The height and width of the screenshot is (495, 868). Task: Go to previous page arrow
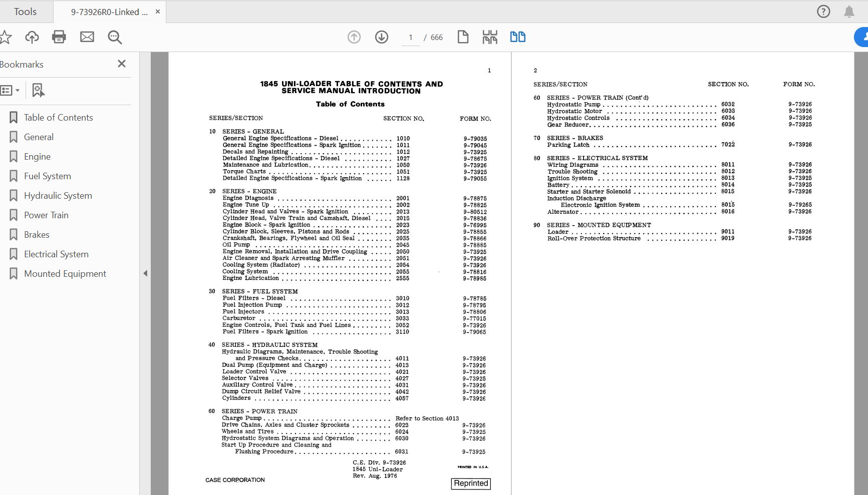(x=354, y=37)
